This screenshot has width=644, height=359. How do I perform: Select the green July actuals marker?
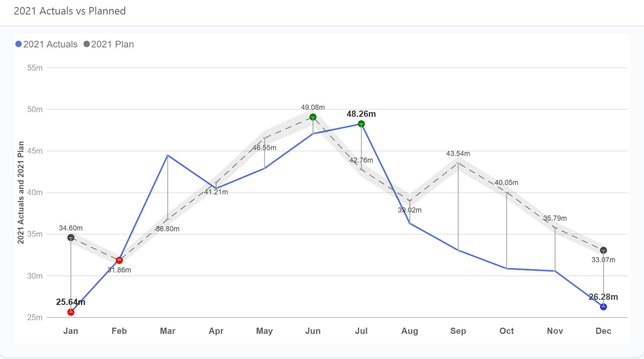pos(361,124)
